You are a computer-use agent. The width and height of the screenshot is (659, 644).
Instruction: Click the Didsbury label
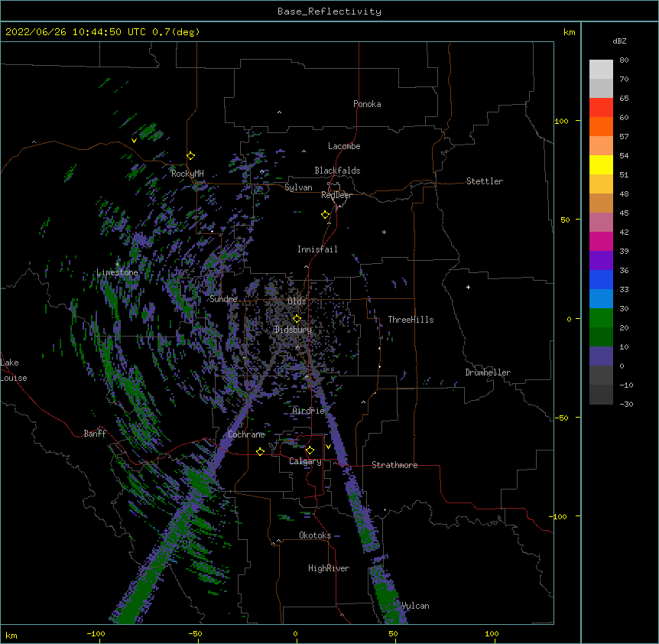pos(293,330)
